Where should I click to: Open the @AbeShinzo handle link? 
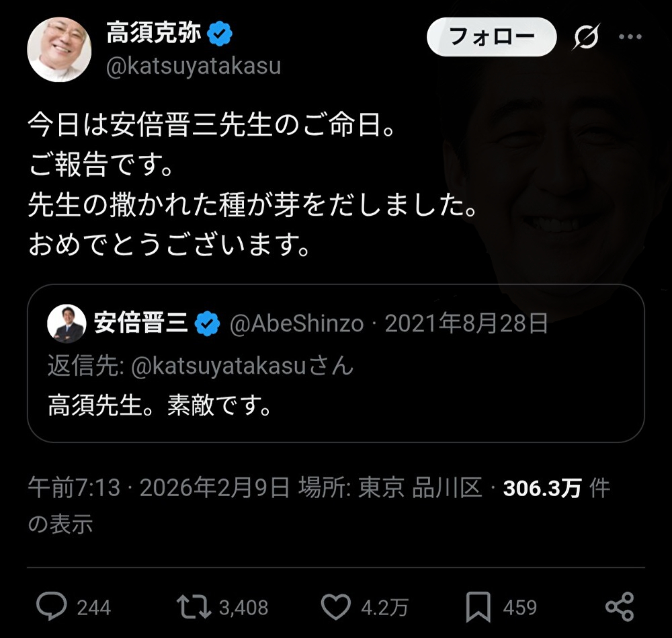296,324
